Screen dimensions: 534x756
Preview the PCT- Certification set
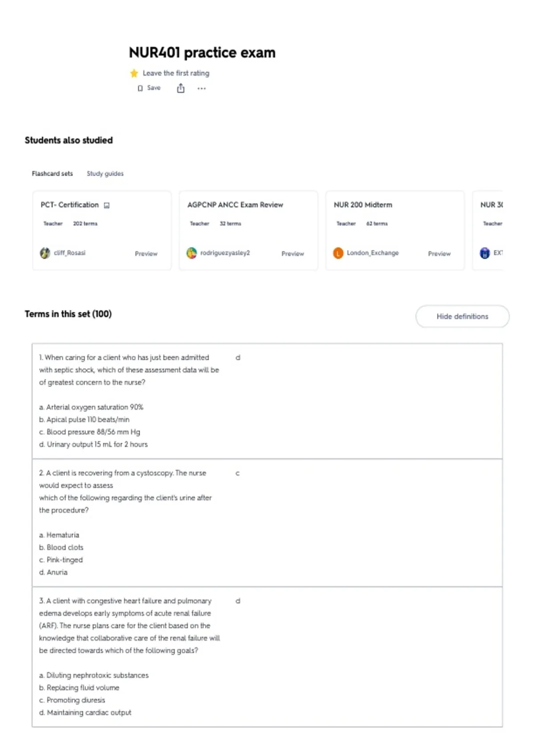[146, 253]
